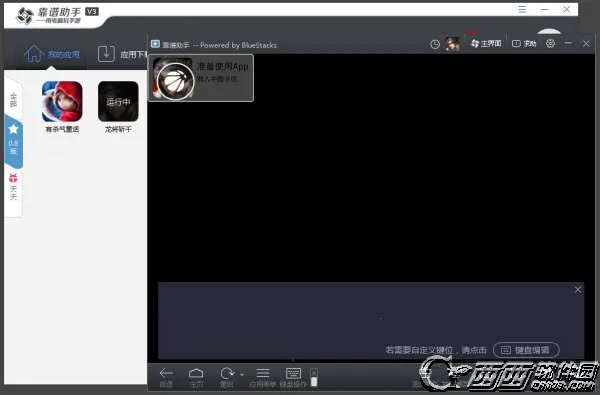The height and width of the screenshot is (395, 600).
Task: Select the 全部 sidebar tab
Action: [13, 100]
